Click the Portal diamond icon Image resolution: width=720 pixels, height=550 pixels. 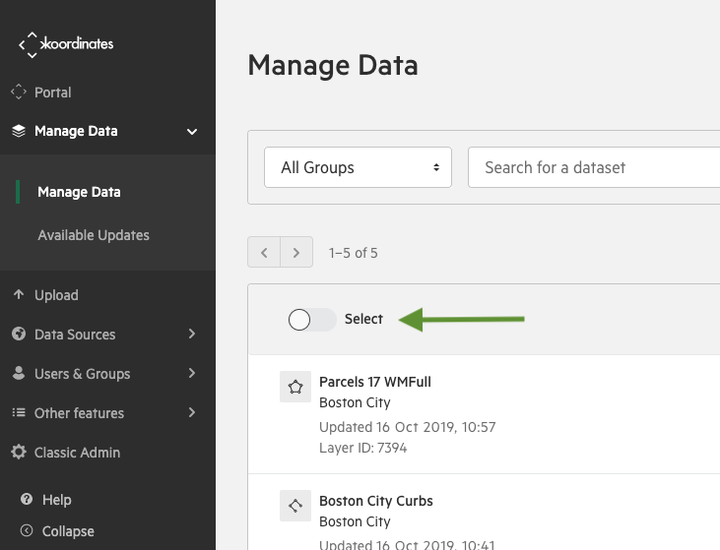pos(18,92)
